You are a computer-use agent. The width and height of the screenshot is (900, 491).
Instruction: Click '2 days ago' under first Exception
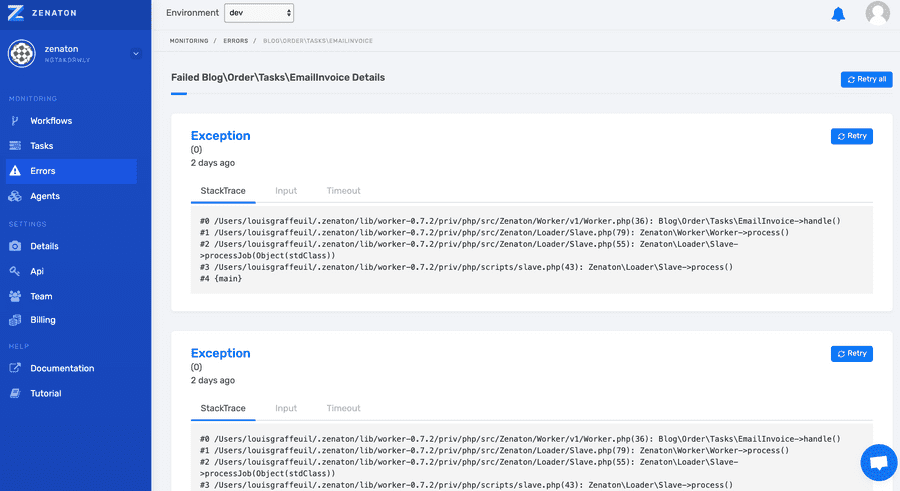click(x=212, y=163)
